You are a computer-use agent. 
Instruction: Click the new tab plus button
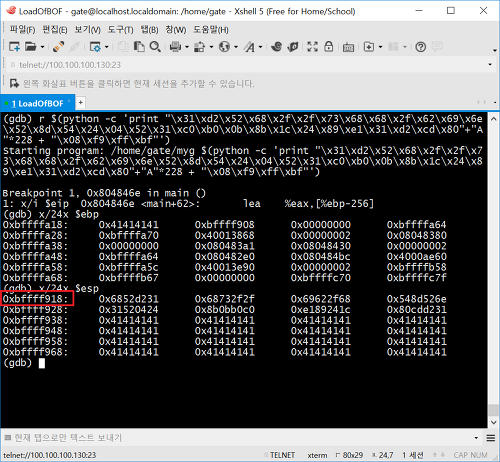click(x=80, y=103)
